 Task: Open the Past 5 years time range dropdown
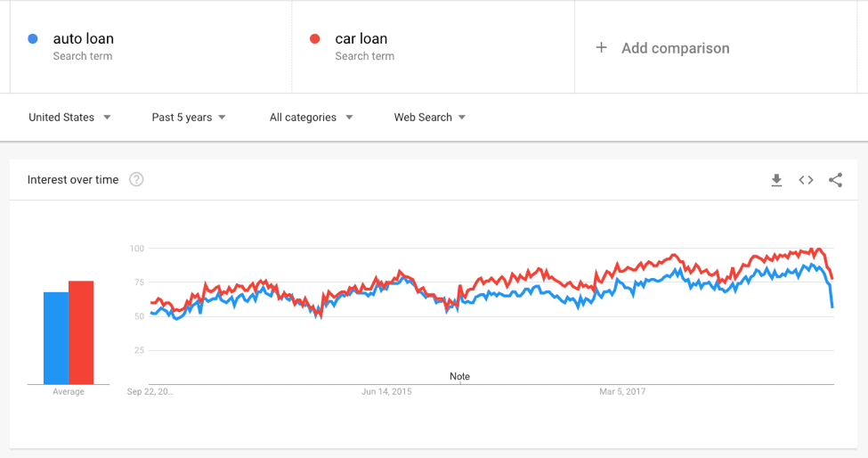click(189, 118)
